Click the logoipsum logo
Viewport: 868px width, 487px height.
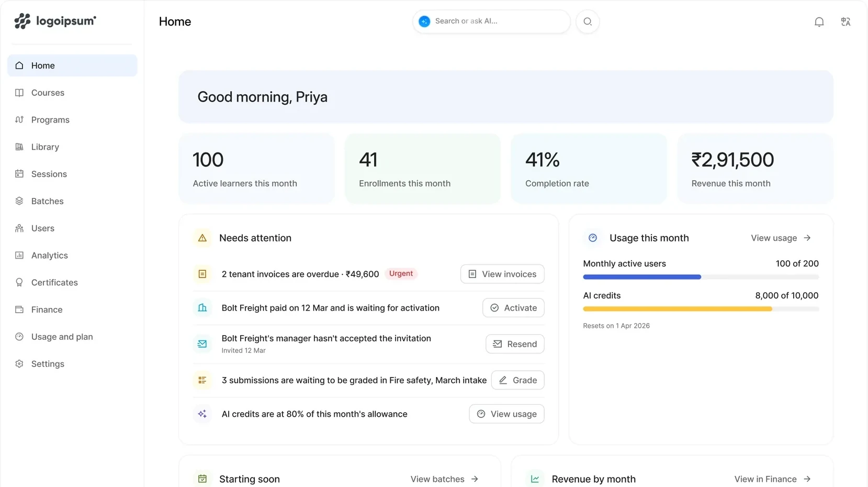(55, 21)
